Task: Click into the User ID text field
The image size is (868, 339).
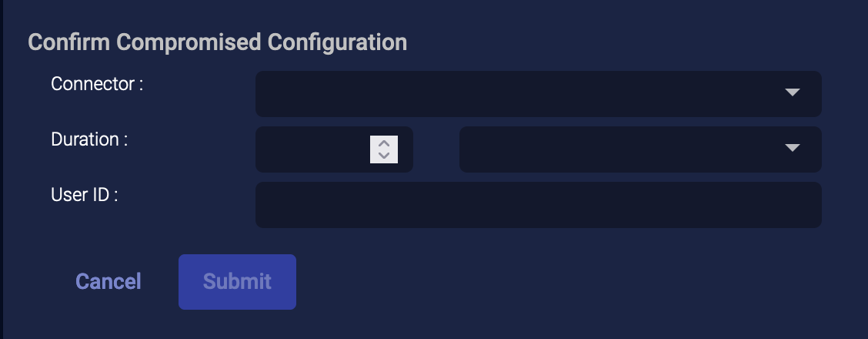Action: (x=538, y=204)
